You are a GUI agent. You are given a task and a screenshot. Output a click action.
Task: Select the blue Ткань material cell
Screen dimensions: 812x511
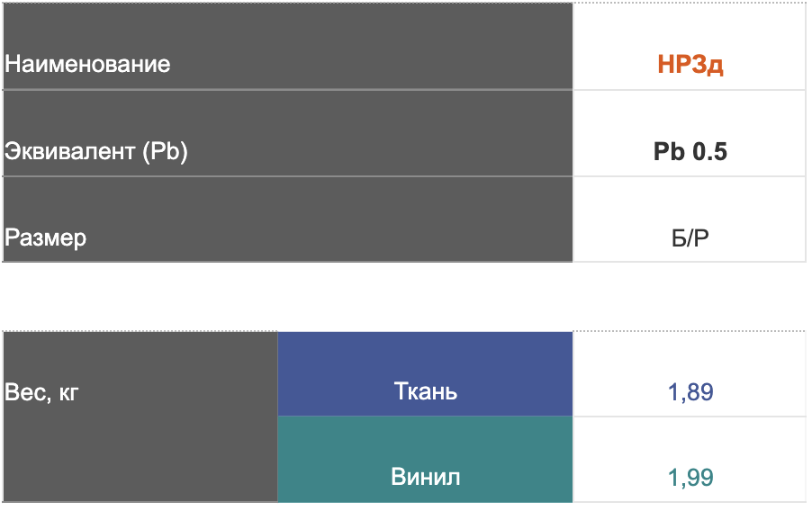click(425, 374)
